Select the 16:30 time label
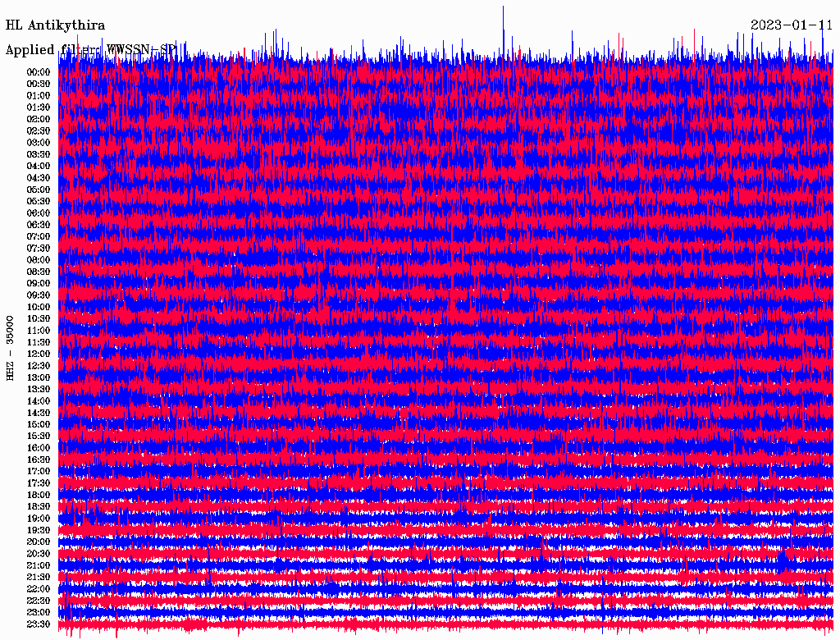The width and height of the screenshot is (840, 640). 39,460
